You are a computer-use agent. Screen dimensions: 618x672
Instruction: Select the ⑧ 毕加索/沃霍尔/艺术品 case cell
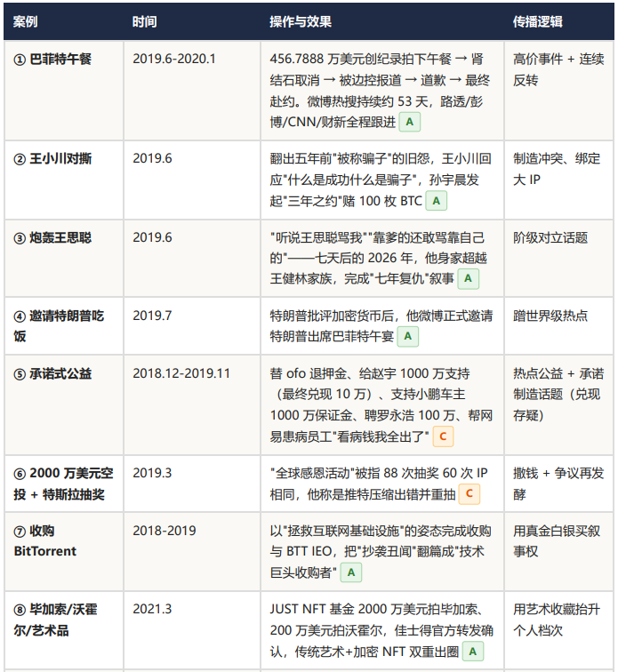64,630
